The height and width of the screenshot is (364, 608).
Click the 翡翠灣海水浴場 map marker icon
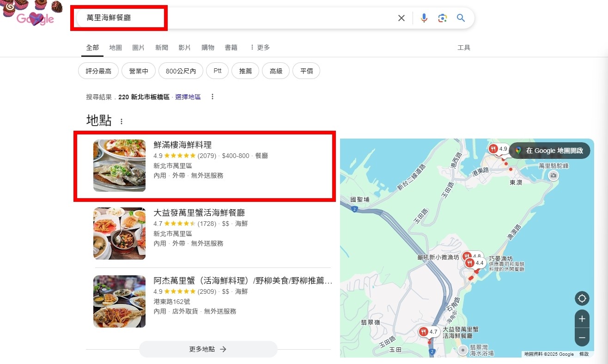coord(462,350)
